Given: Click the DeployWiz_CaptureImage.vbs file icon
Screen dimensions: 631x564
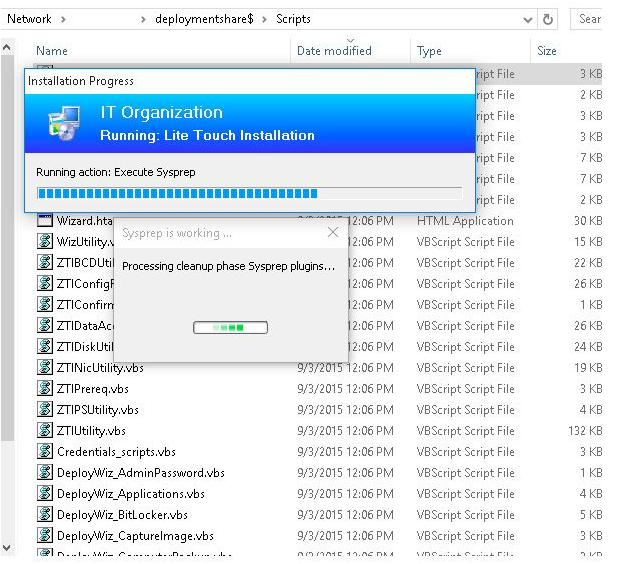Looking at the screenshot, I should point(45,535).
